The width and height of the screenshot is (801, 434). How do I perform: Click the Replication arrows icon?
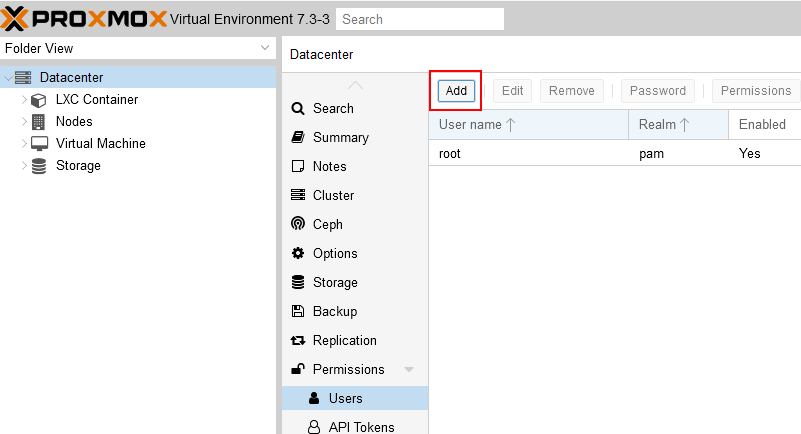298,340
